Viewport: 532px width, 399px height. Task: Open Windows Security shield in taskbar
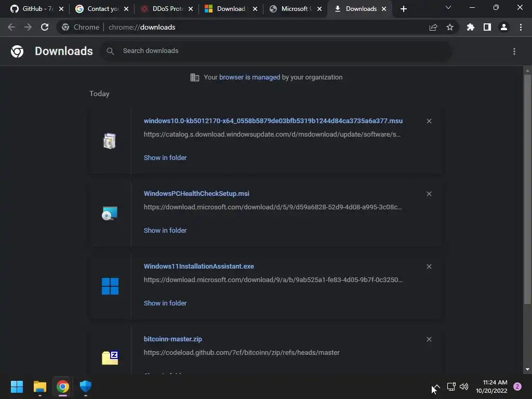click(x=86, y=387)
